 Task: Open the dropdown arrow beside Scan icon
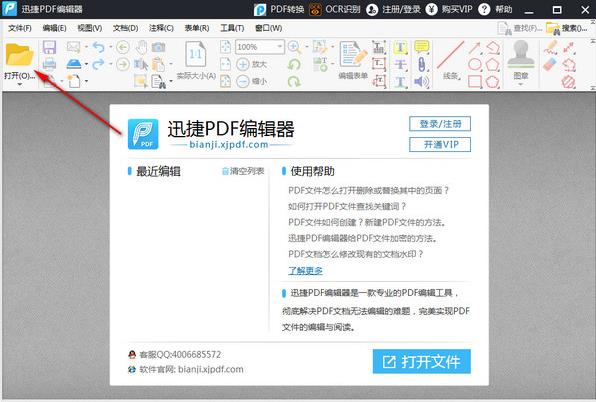coord(86,64)
